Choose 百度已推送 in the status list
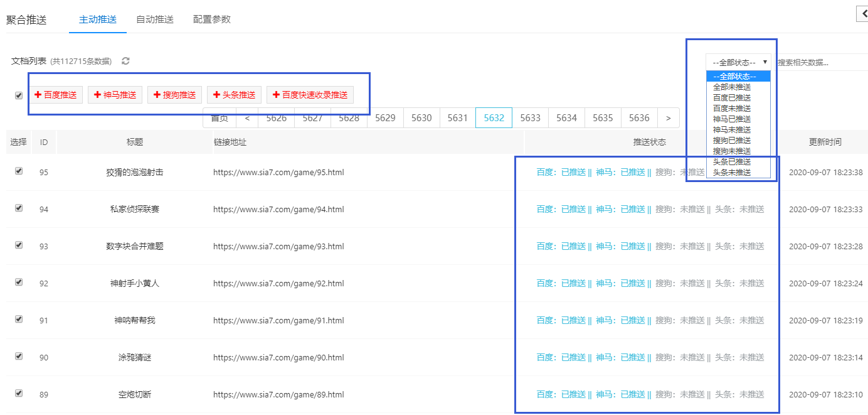This screenshot has width=868, height=415. pyautogui.click(x=738, y=97)
